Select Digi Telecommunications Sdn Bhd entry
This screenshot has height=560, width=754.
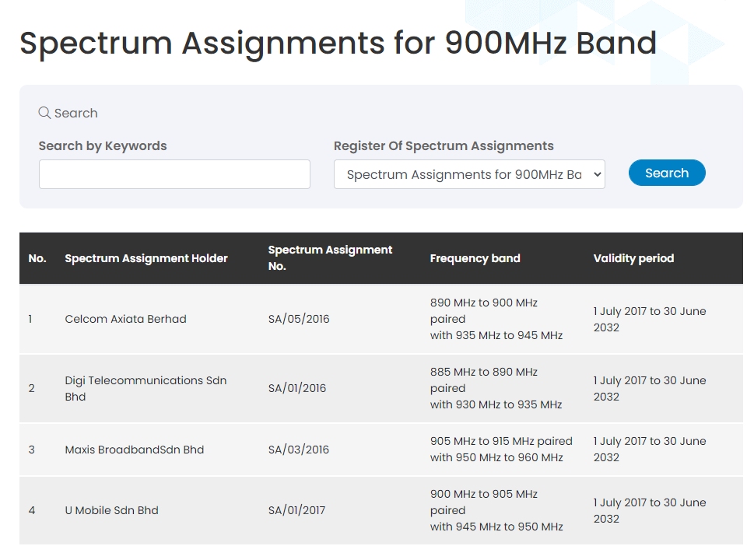(146, 388)
